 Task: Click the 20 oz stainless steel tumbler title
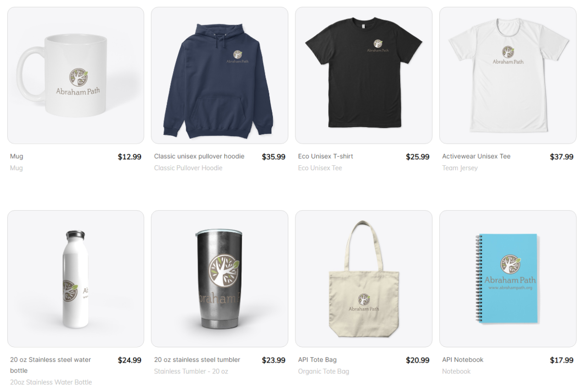pyautogui.click(x=197, y=360)
